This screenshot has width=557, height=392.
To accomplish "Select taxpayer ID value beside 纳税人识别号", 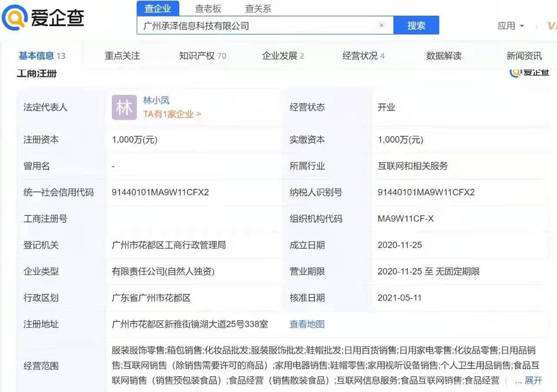I will [426, 192].
